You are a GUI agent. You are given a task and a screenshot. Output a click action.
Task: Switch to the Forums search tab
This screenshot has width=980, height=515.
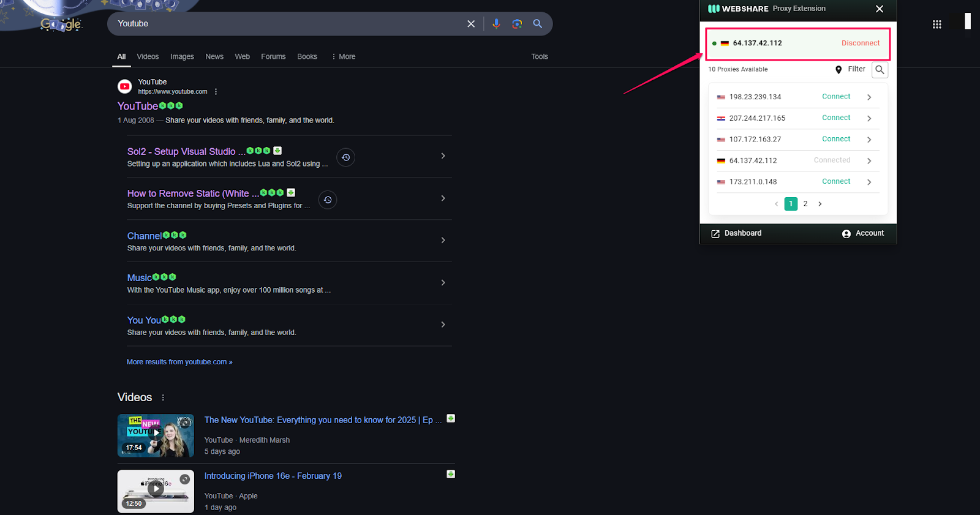pos(273,56)
